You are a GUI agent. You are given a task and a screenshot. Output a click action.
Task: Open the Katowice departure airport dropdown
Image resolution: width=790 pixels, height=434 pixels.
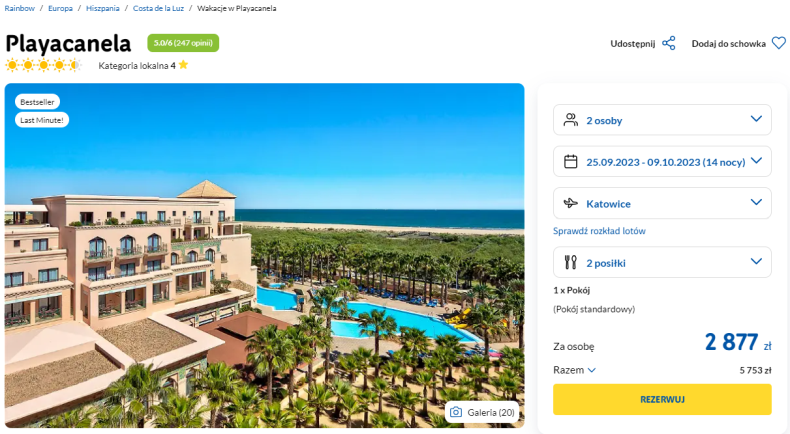pyautogui.click(x=662, y=203)
